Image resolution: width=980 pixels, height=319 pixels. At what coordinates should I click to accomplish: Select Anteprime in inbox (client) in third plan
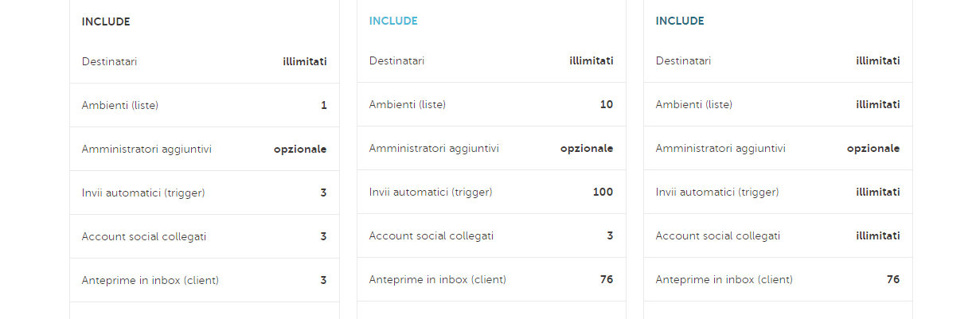pyautogui.click(x=779, y=279)
